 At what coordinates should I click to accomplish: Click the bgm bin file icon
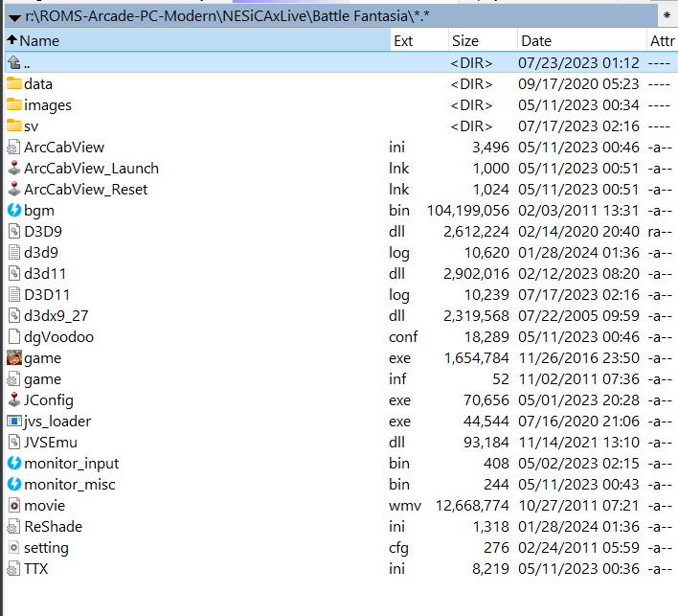coord(14,210)
